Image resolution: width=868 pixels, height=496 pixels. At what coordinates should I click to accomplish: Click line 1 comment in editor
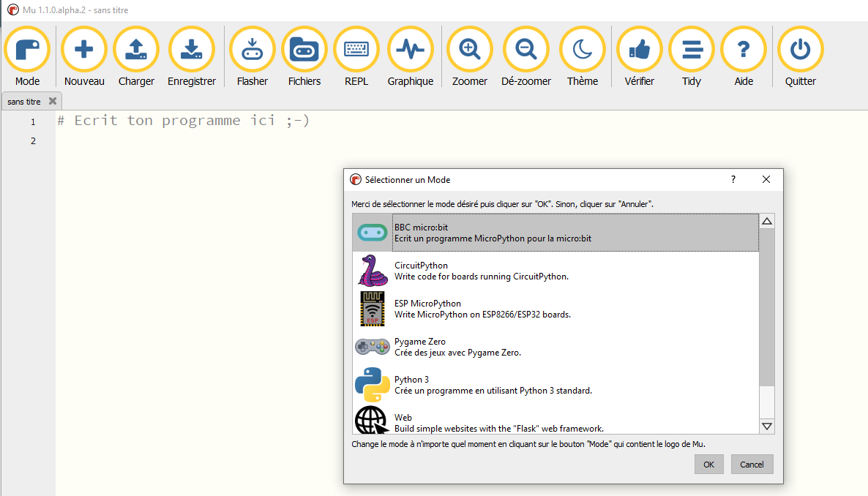pyautogui.click(x=183, y=121)
